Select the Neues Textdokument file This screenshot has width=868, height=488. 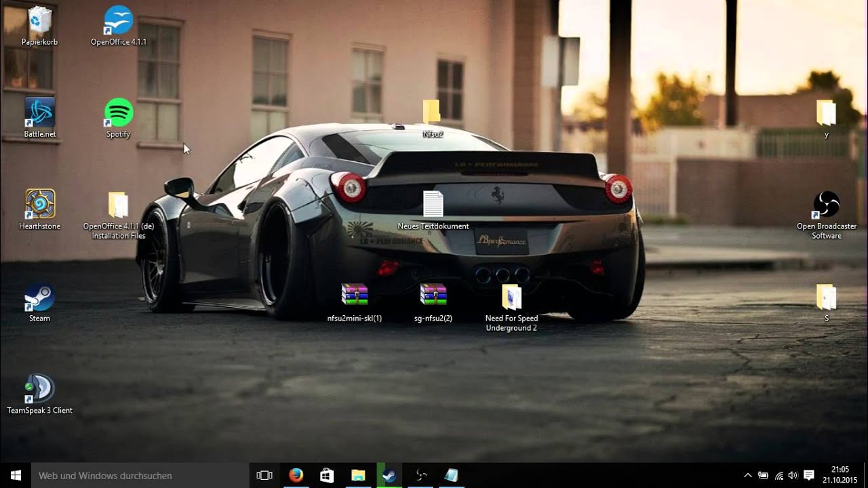pyautogui.click(x=433, y=210)
